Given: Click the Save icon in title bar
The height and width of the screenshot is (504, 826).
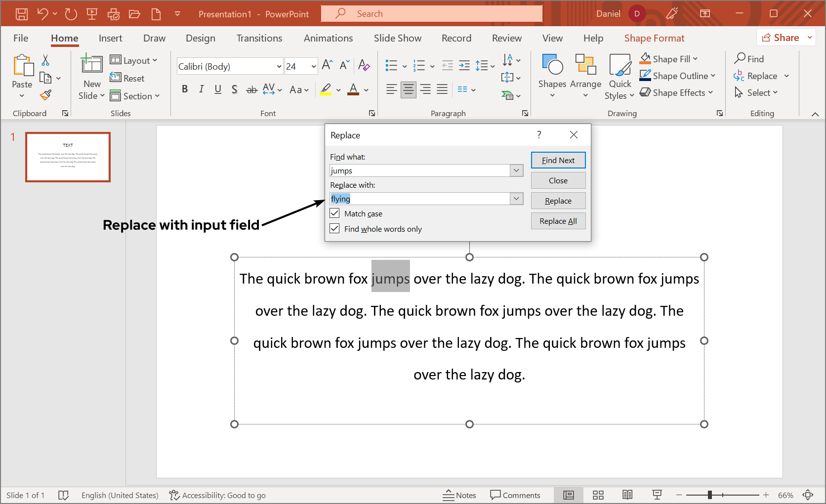Looking at the screenshot, I should (x=22, y=14).
